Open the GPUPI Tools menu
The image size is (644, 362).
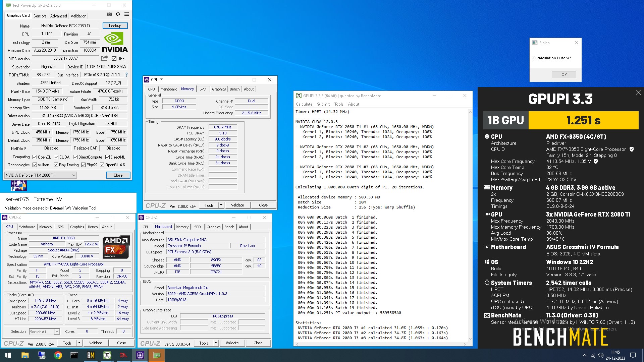(x=339, y=104)
